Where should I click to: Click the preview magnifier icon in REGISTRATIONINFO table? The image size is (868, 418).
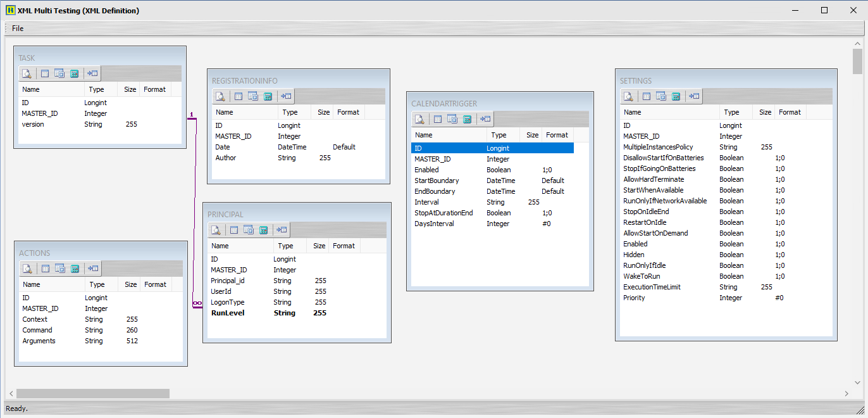tap(220, 96)
